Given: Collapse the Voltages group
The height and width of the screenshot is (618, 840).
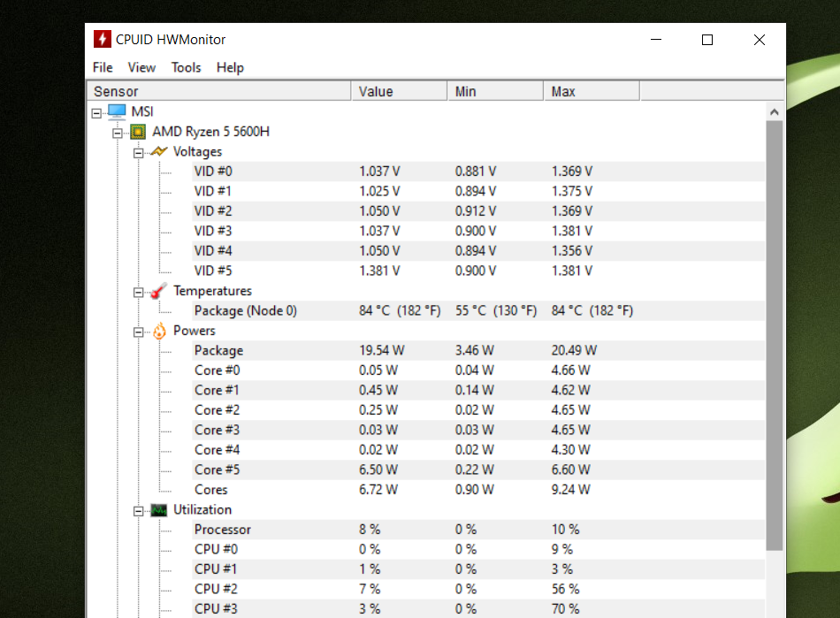Looking at the screenshot, I should click(x=138, y=153).
